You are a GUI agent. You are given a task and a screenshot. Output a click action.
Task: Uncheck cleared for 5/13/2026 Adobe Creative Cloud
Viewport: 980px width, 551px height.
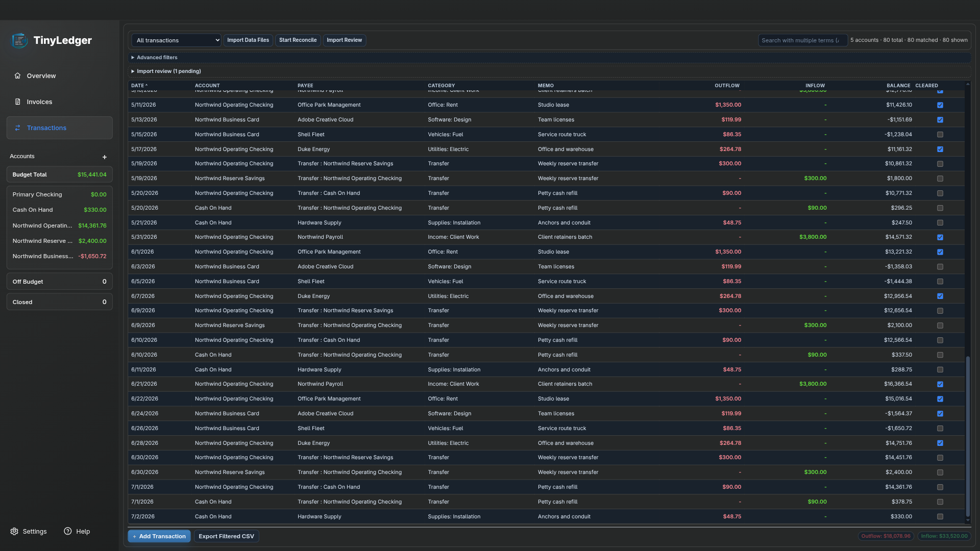940,120
